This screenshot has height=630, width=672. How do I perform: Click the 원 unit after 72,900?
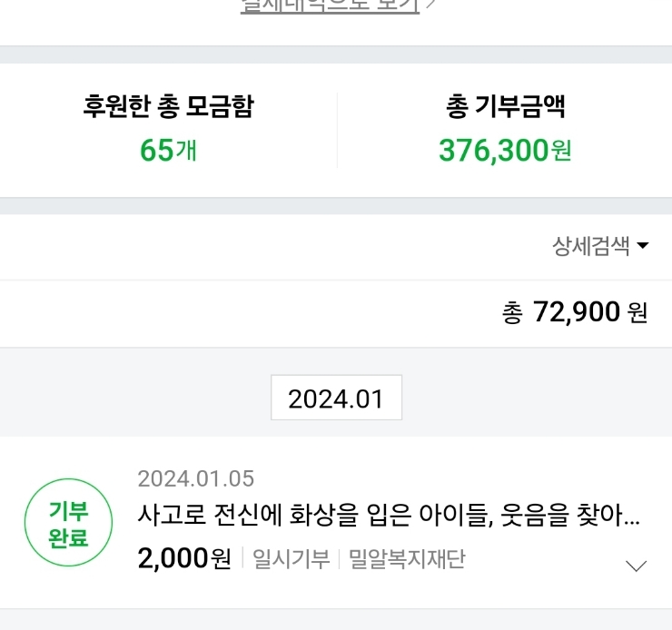point(637,312)
